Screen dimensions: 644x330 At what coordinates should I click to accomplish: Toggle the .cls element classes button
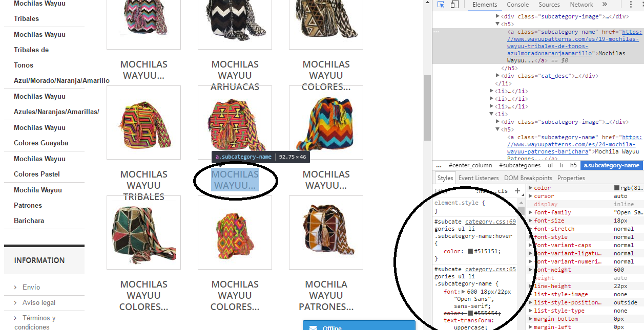click(503, 191)
